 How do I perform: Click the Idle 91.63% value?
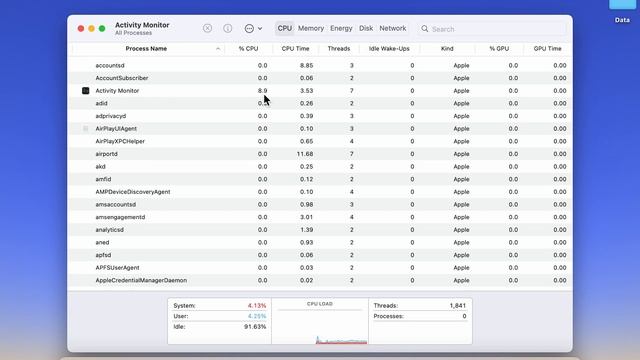click(x=255, y=327)
